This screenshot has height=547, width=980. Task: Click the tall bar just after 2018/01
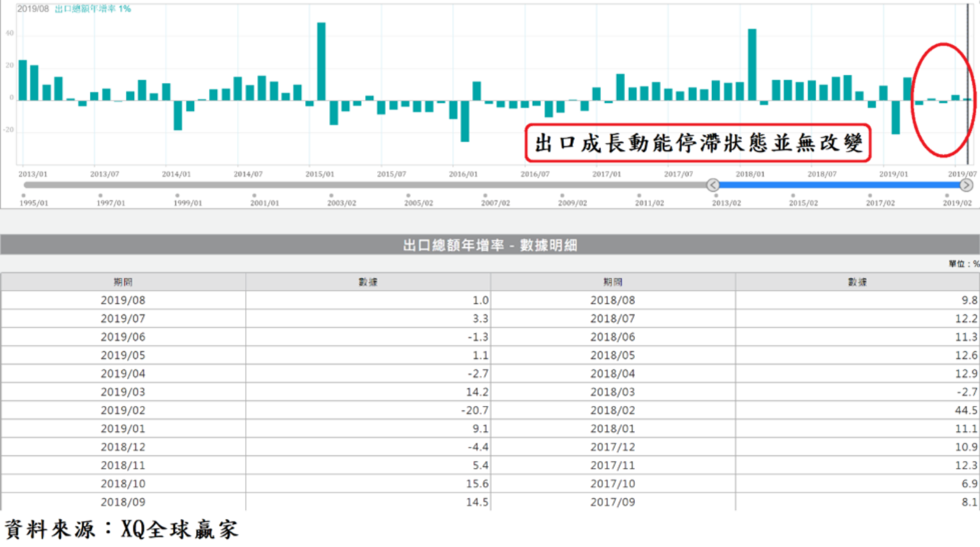click(752, 64)
